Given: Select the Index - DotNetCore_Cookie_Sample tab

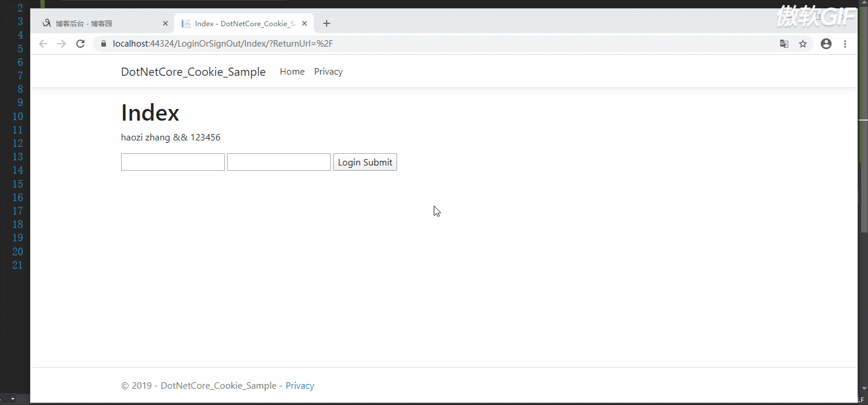Looking at the screenshot, I should pos(245,23).
